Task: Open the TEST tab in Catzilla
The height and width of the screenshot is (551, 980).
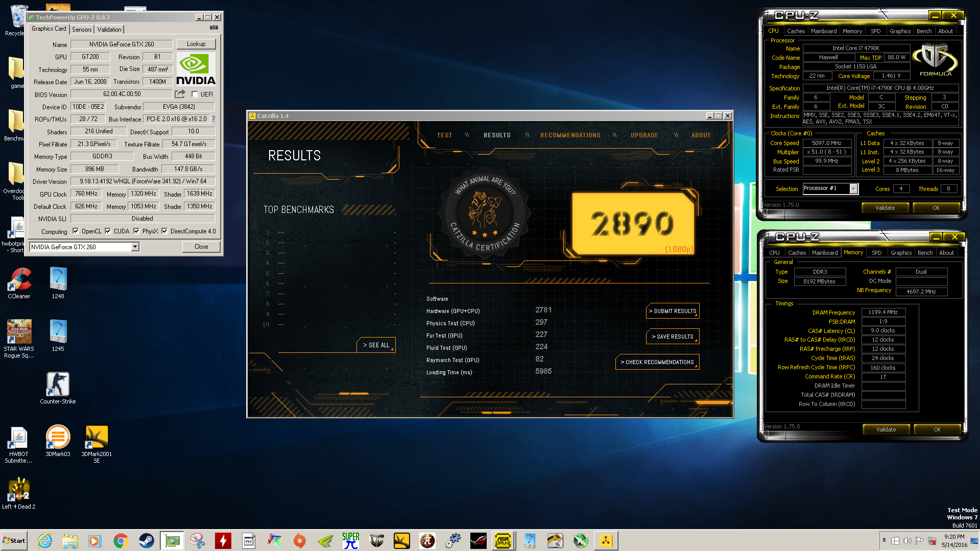Action: pos(444,135)
